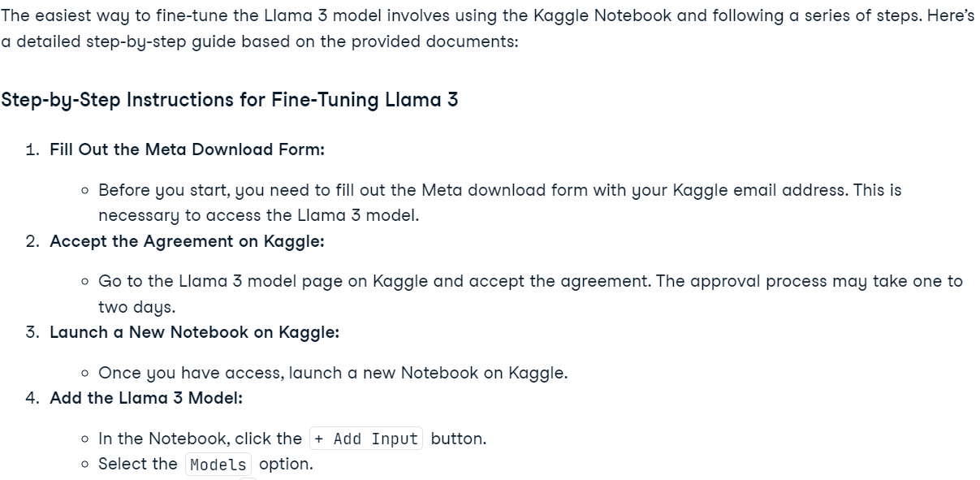Click the sentence 'Once you have access, launch a new Notebook'
The image size is (980, 480).
(333, 374)
